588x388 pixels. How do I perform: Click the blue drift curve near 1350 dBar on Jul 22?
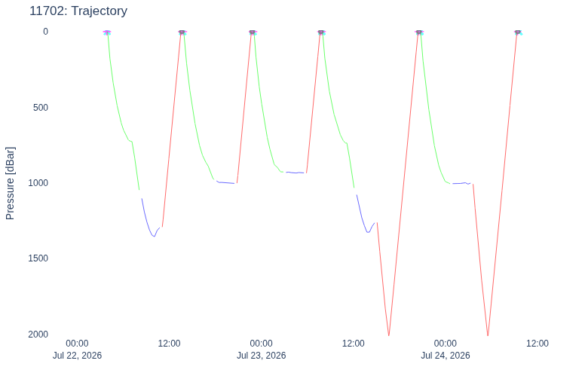pyautogui.click(x=153, y=236)
